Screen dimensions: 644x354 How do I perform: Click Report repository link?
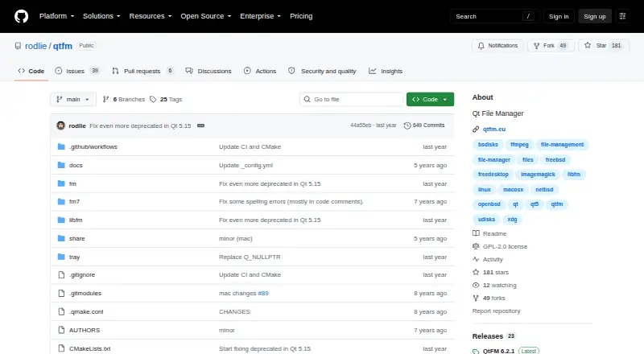(496, 311)
